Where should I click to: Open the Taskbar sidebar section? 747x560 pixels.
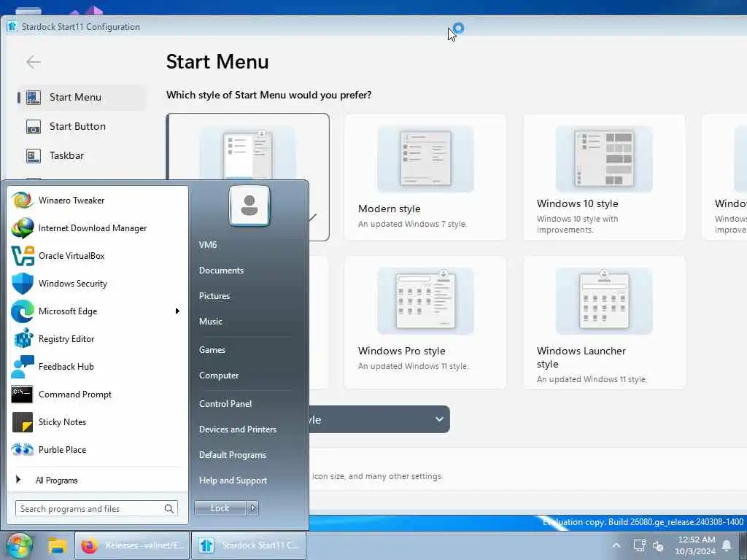pos(82,156)
